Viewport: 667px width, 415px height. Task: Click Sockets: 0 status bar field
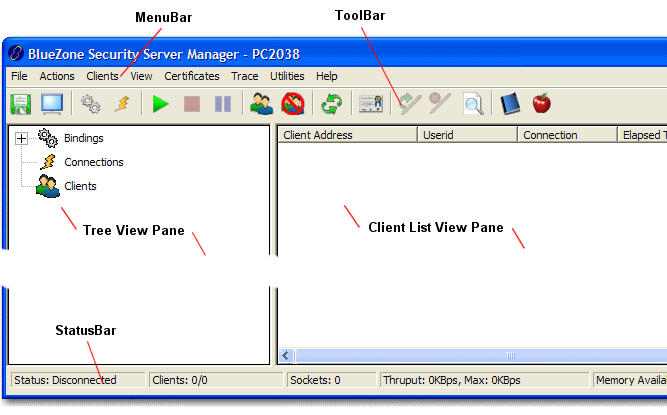coord(332,380)
